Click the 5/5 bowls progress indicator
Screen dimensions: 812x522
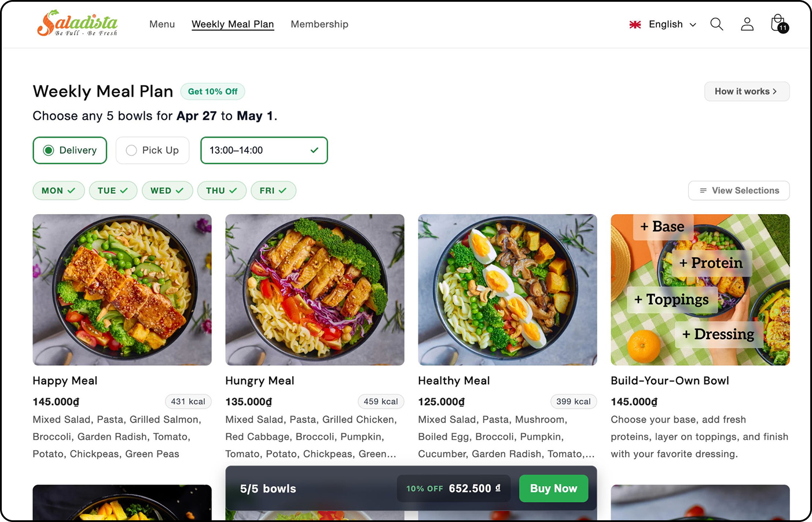(x=268, y=488)
